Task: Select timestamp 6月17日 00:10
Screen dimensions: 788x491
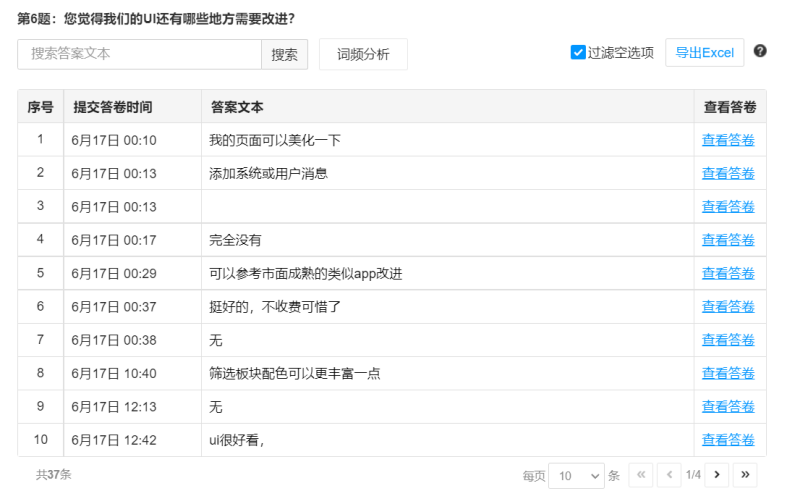Action: pyautogui.click(x=114, y=140)
